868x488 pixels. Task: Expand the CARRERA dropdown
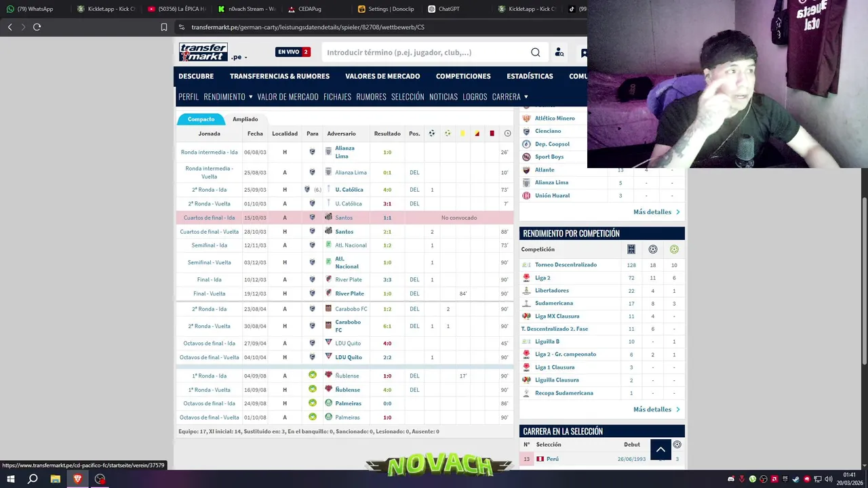click(510, 97)
